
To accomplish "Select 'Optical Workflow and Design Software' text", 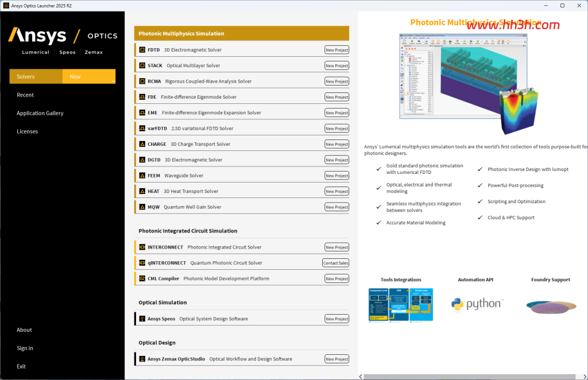I will click(251, 359).
